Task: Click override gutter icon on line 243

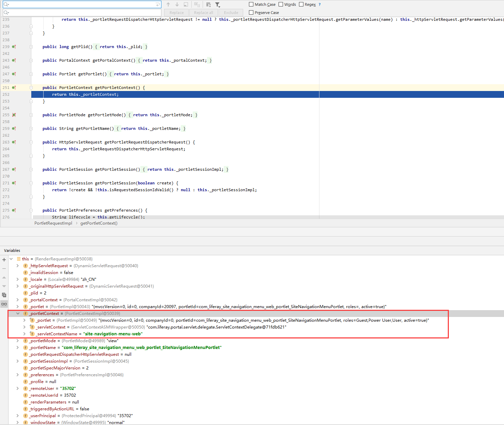Action: (x=14, y=60)
